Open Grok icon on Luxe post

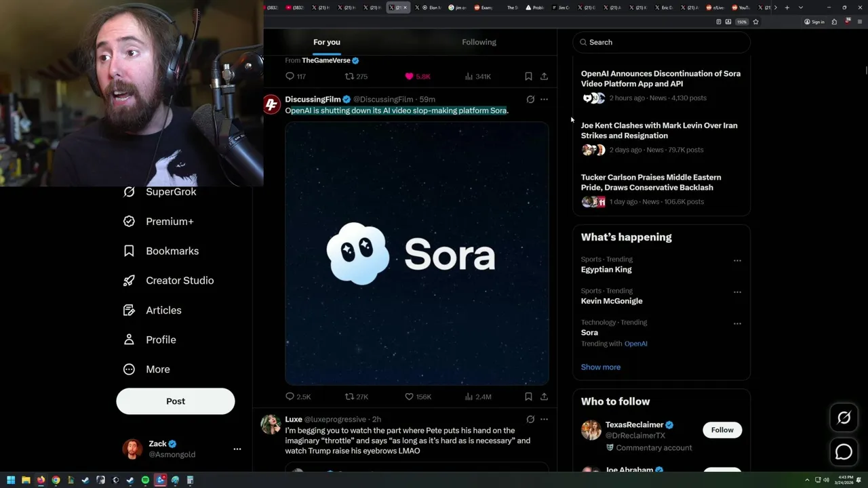point(530,420)
